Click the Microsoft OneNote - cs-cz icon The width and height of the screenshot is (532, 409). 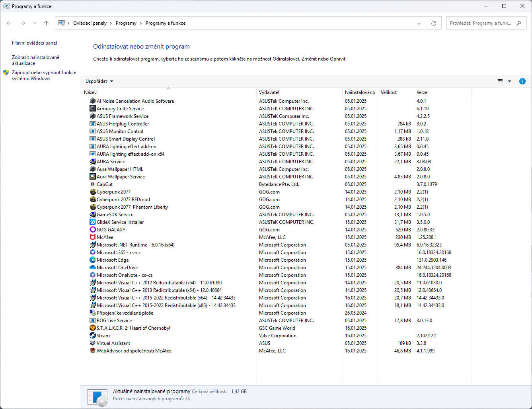click(93, 275)
